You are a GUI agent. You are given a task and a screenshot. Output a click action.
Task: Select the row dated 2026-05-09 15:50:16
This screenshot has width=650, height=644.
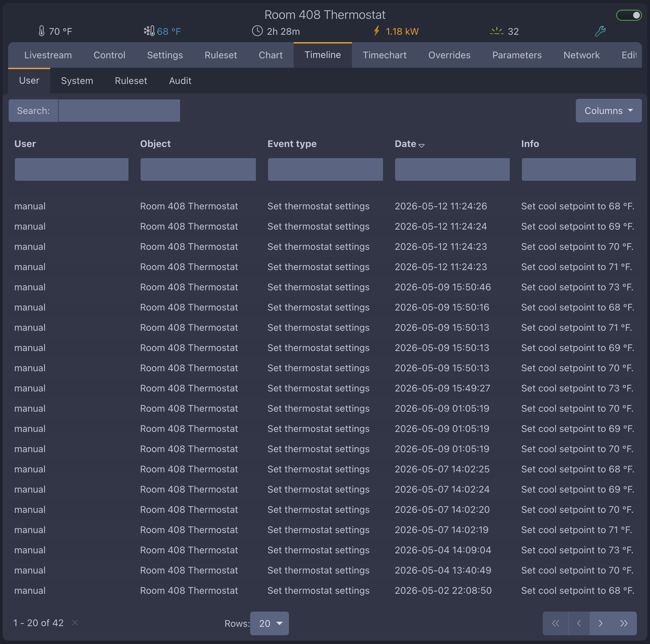(325, 307)
